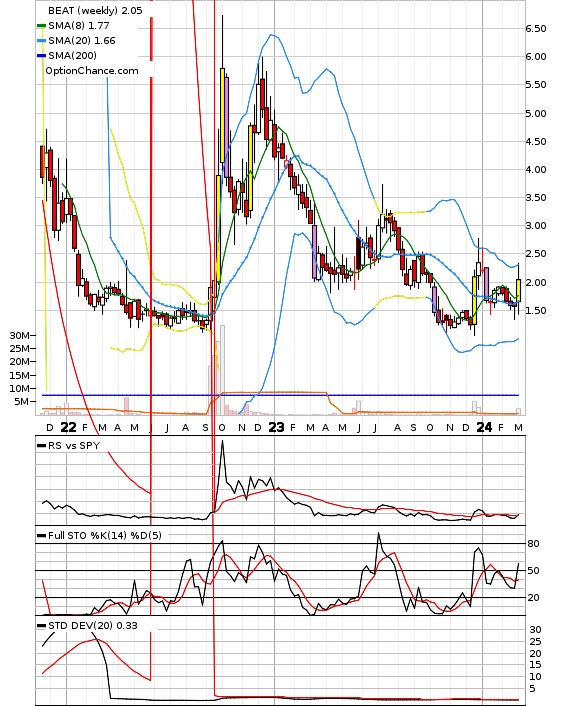Click the 5M volume axis label
Screen dimensions: 566x706
[22, 402]
